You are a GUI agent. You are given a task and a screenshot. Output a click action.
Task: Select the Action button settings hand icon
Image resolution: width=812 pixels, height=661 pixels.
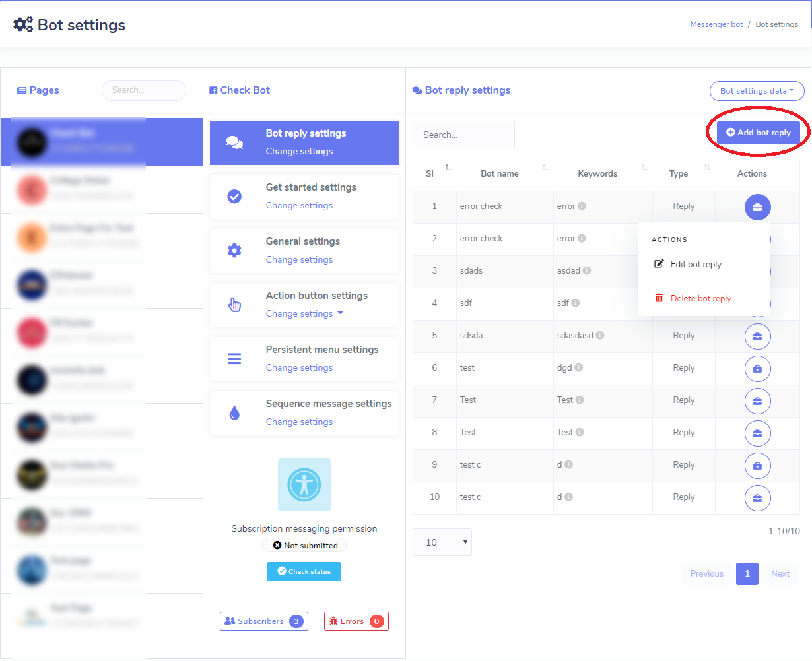click(x=234, y=304)
